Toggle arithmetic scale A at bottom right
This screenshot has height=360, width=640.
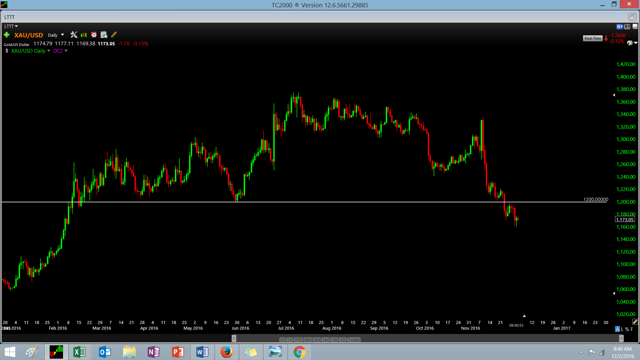point(618,329)
